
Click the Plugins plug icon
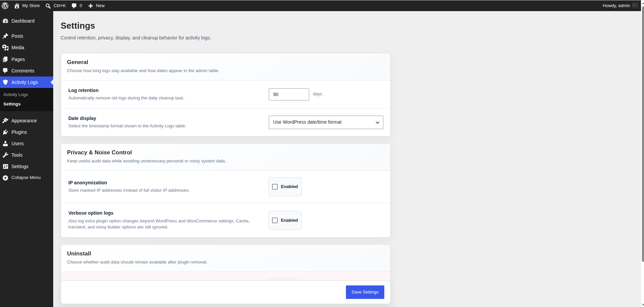(5, 132)
